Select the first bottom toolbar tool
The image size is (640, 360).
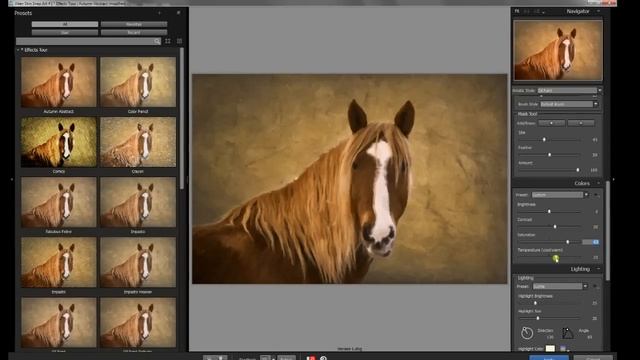tap(209, 358)
